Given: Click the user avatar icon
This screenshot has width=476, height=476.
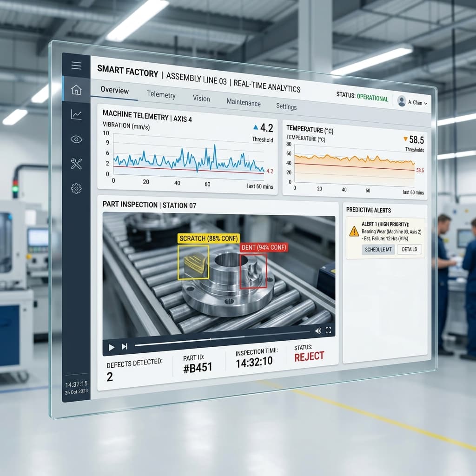Looking at the screenshot, I should click(x=402, y=101).
